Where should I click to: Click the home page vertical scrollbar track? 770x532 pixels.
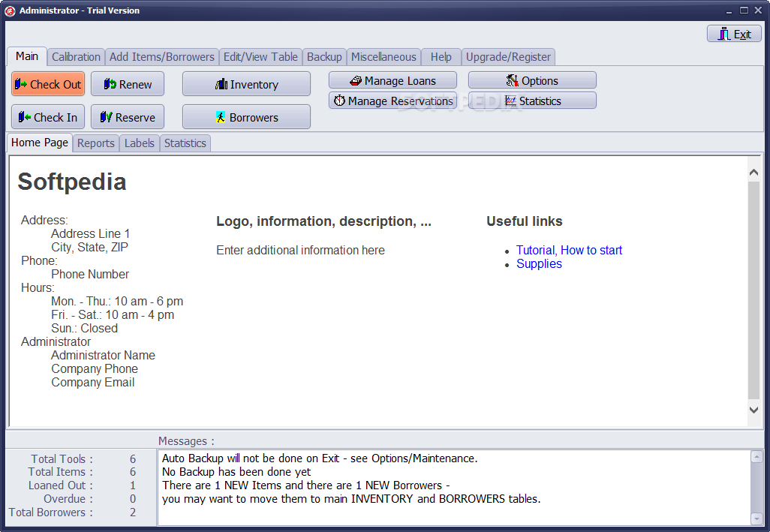(753, 290)
